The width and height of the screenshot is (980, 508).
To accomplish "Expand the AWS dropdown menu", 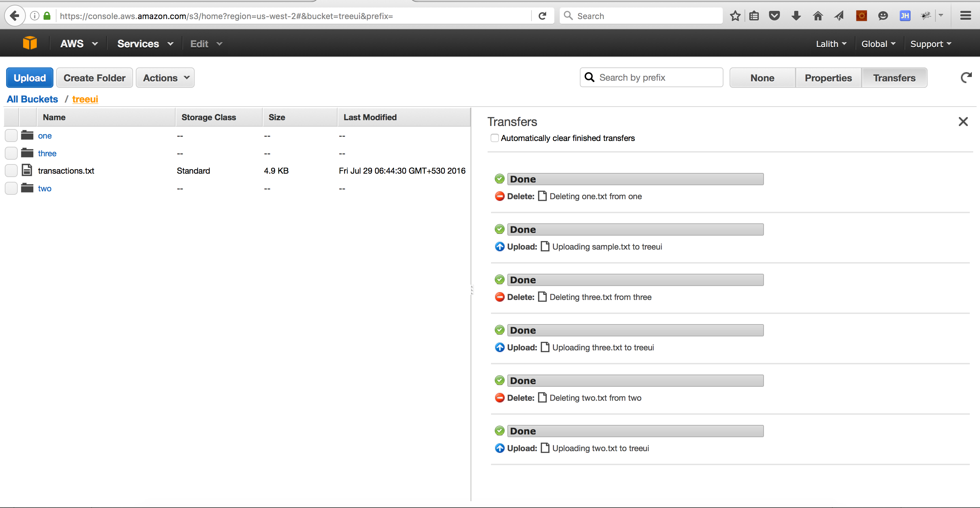I will (79, 44).
